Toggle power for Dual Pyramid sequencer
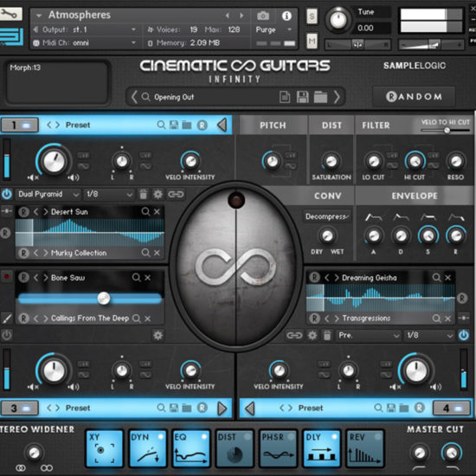The height and width of the screenshot is (476, 476). click(x=7, y=194)
